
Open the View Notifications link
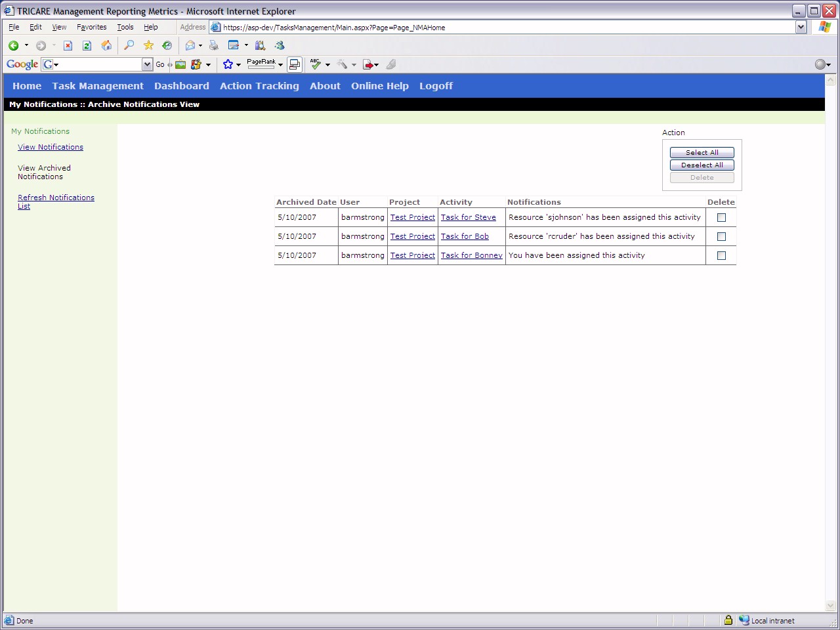[x=51, y=147]
